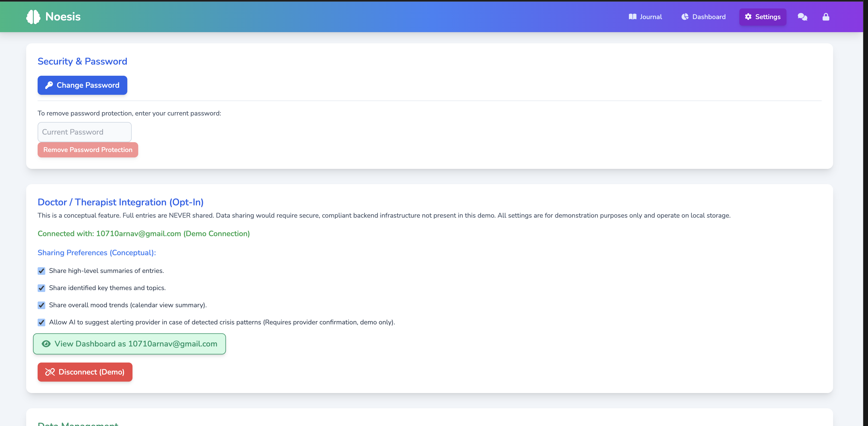Click the gear icon beside Settings
This screenshot has width=868, height=426.
pos(748,17)
